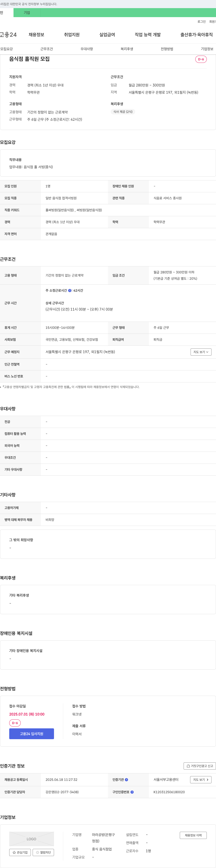Click contact 강은영(02-2077-3408)
This screenshot has width=216, height=868.
click(62, 792)
